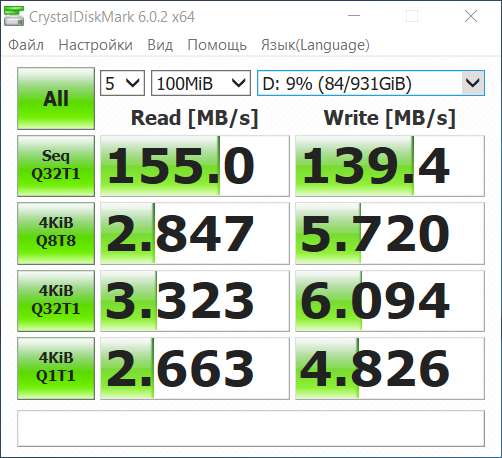Start the 4KiB Q1T1 test
Viewport: 502px width, 458px height.
tap(56, 368)
